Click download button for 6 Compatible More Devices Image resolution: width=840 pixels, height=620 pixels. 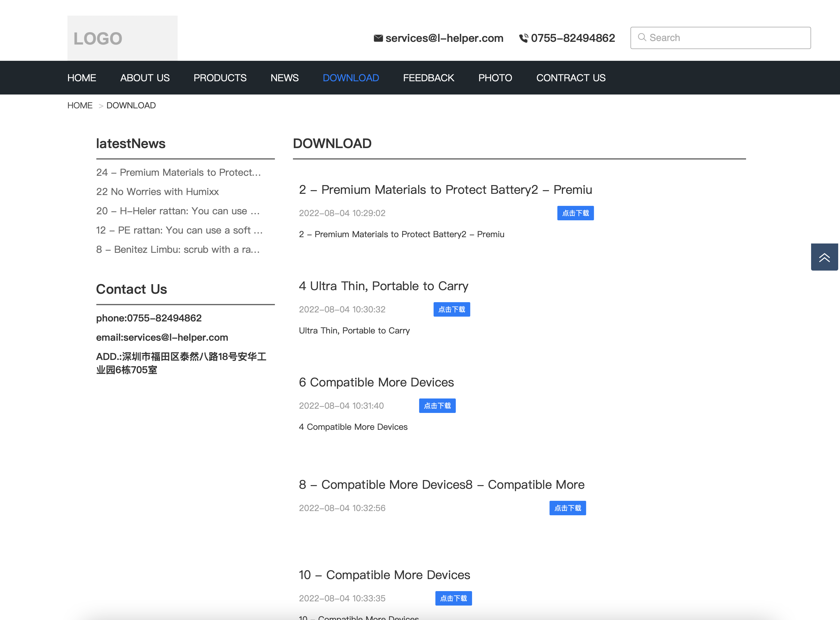437,406
